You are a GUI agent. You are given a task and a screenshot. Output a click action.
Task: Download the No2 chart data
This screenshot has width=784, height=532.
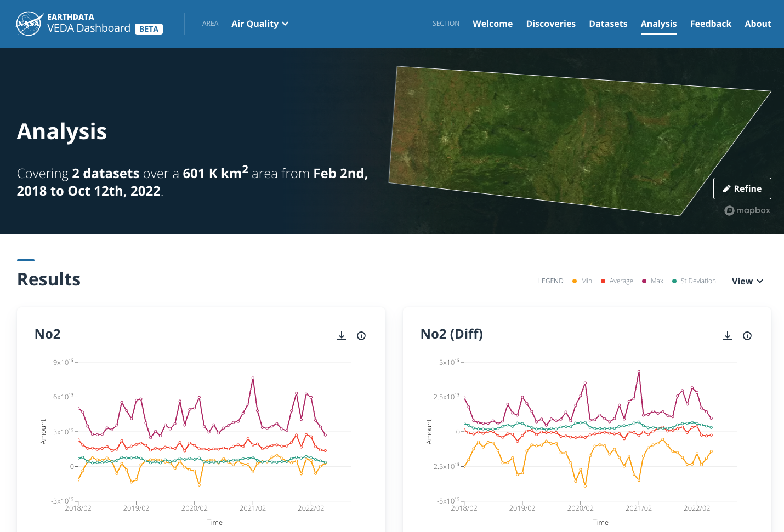[342, 335]
